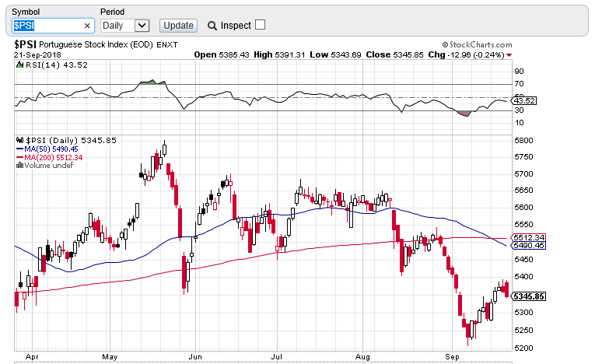
Task: Click the 5200 price axis label
Action: 523,348
